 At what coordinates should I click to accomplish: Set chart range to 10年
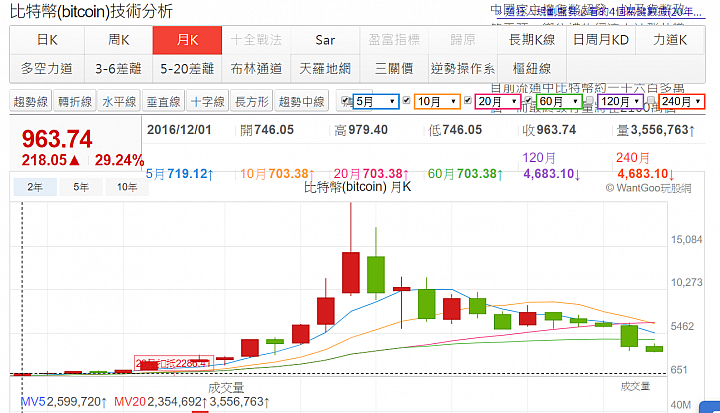pyautogui.click(x=127, y=187)
